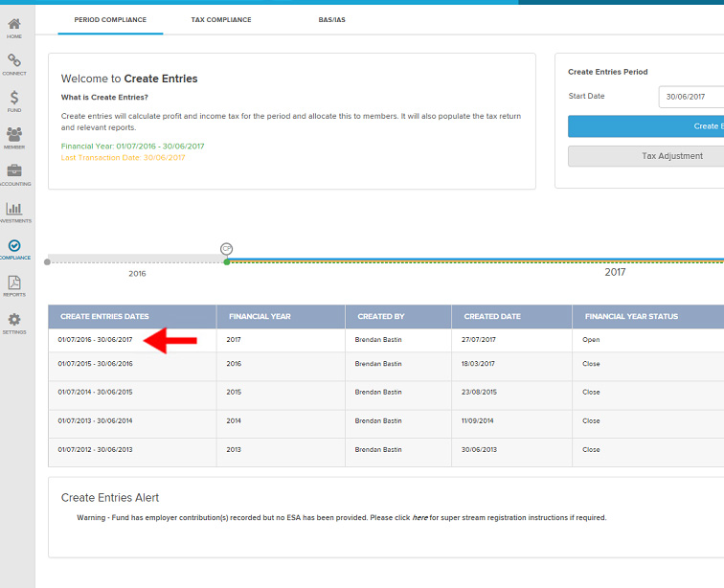Viewport: 724px width, 588px height.
Task: Click the blue Create Entries button
Action: pos(646,126)
